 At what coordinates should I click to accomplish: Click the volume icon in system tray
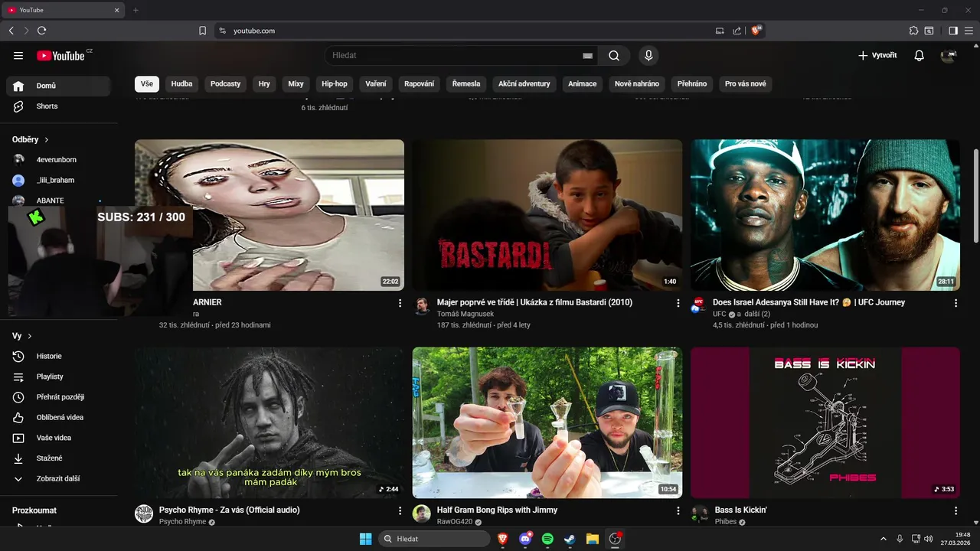click(928, 539)
